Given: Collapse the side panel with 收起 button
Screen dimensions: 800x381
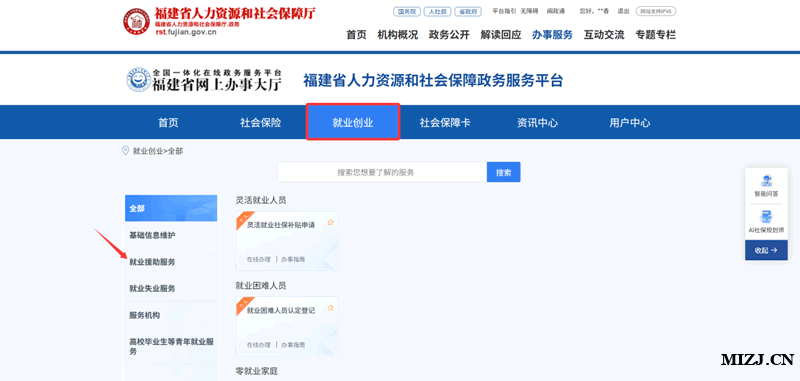Looking at the screenshot, I should coord(766,250).
